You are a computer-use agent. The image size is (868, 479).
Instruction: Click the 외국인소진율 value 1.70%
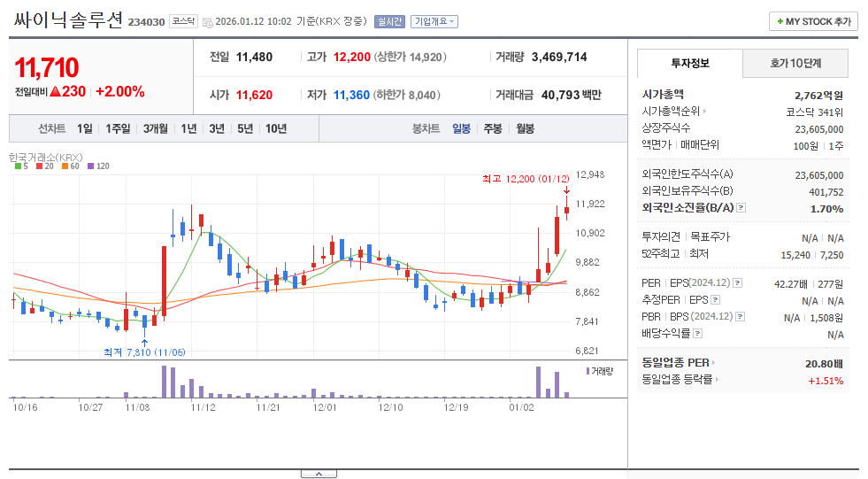click(827, 209)
